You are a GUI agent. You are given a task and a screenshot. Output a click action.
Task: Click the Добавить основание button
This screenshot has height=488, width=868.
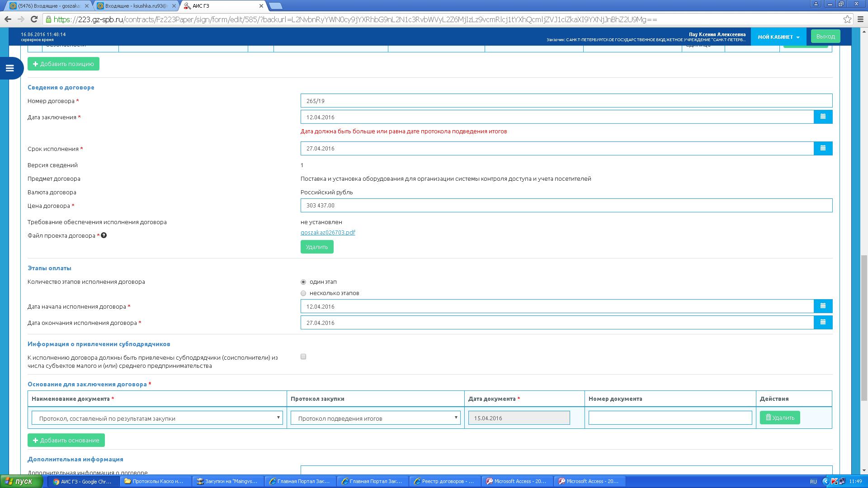pyautogui.click(x=66, y=440)
